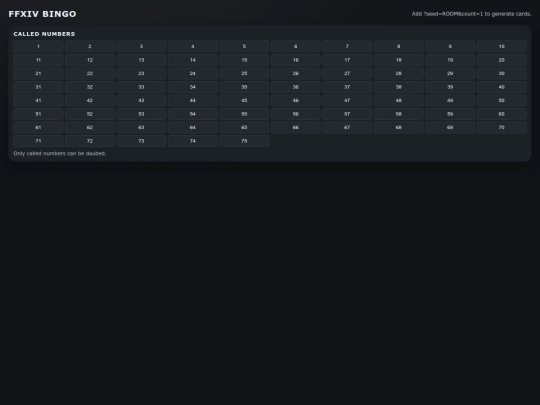This screenshot has width=540, height=405.
Task: Click number 26 button
Action: click(x=295, y=73)
